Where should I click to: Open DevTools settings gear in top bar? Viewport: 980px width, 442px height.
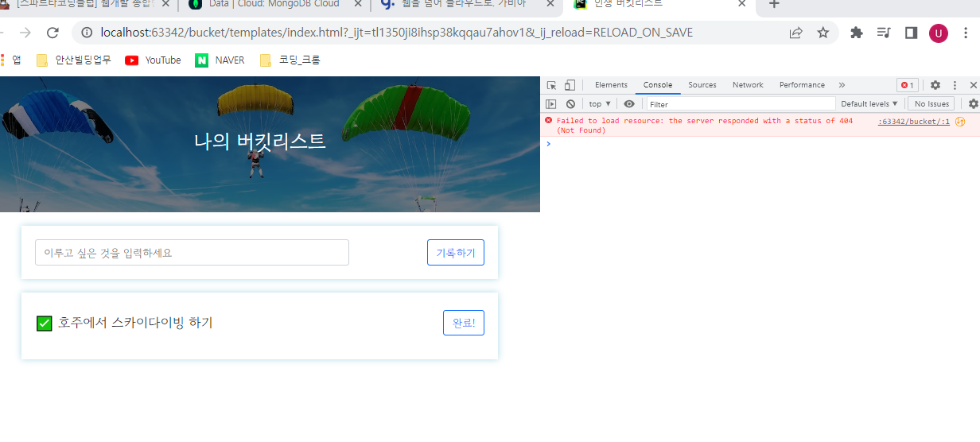point(935,85)
